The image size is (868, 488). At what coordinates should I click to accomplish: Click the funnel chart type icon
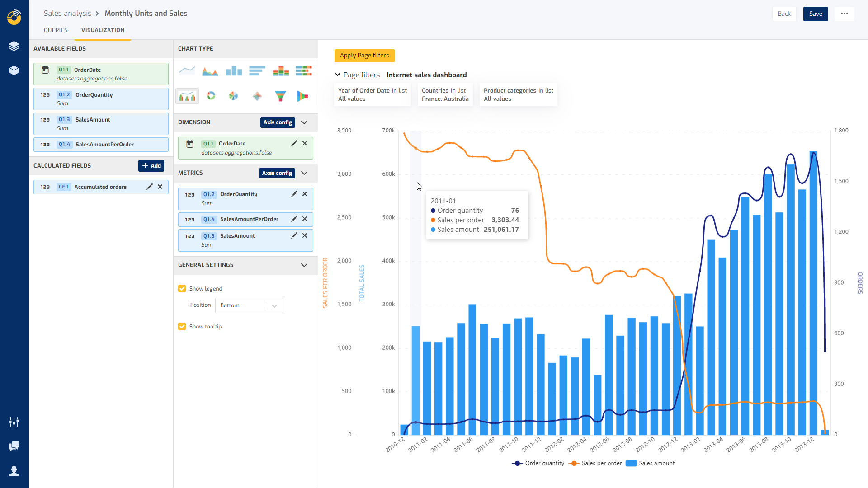(x=280, y=95)
